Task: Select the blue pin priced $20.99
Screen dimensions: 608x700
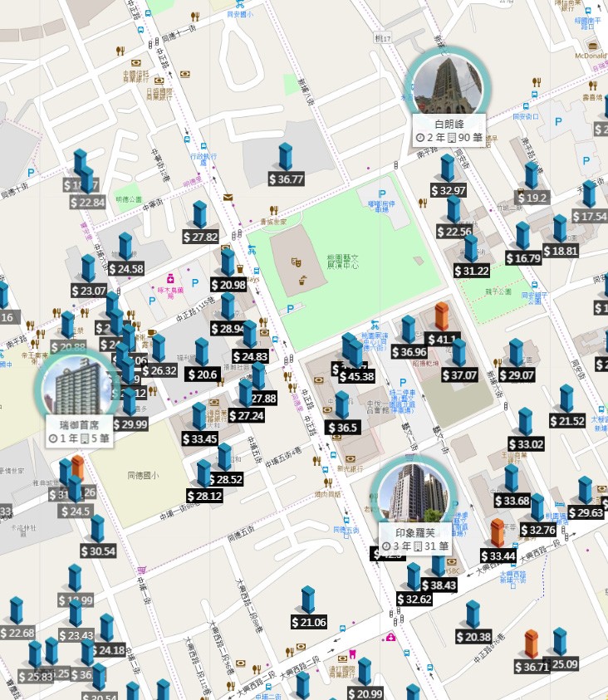Action: (365, 672)
